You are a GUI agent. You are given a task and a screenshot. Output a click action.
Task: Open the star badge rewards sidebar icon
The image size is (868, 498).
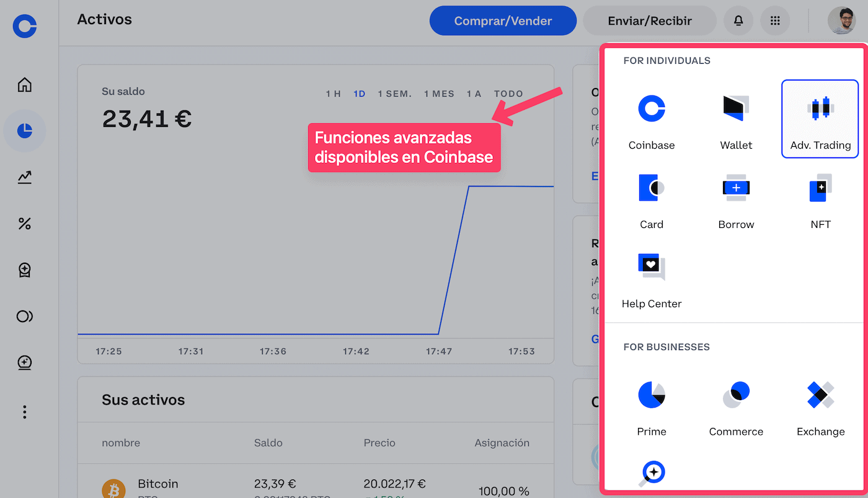[24, 270]
